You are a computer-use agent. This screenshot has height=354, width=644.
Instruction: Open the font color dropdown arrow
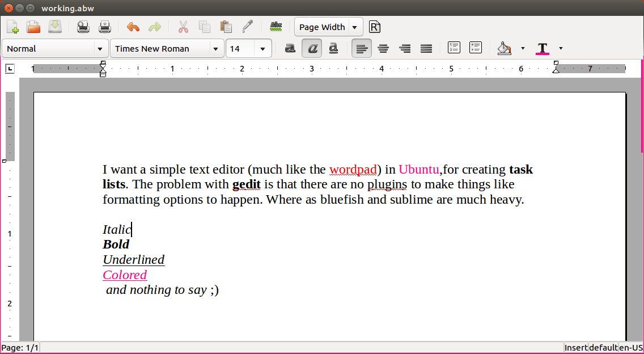[x=561, y=49]
